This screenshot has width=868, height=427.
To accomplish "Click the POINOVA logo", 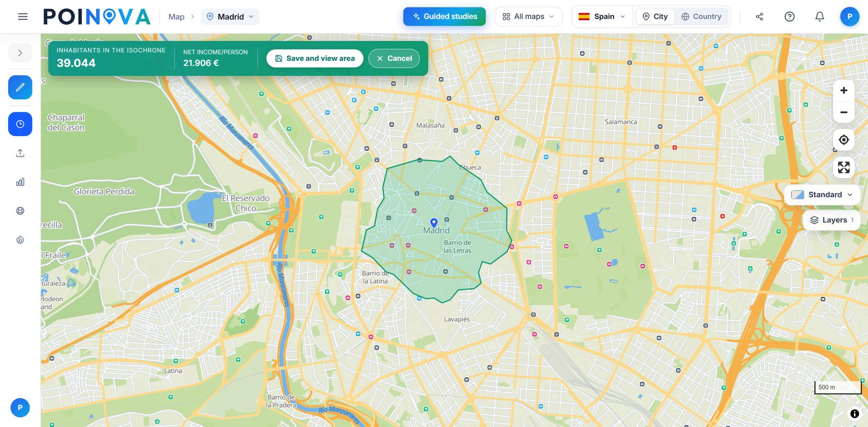I will click(x=97, y=17).
